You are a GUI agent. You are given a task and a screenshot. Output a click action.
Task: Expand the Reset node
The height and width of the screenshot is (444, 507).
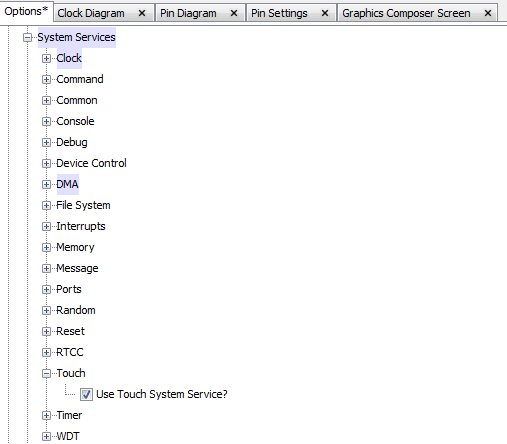pos(46,332)
